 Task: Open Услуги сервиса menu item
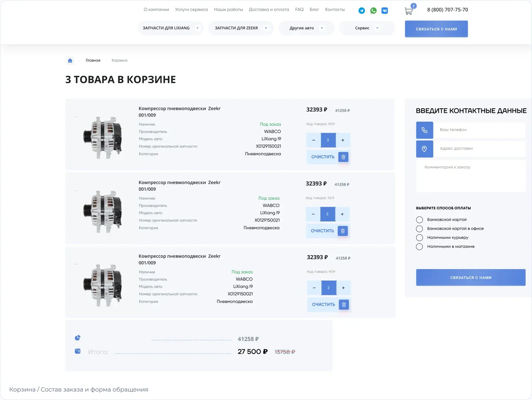coord(191,10)
